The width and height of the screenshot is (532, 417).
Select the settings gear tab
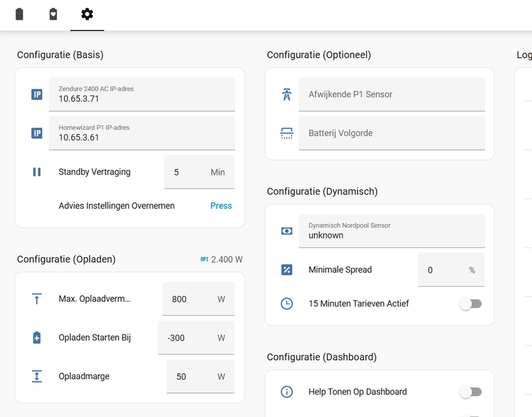(87, 14)
